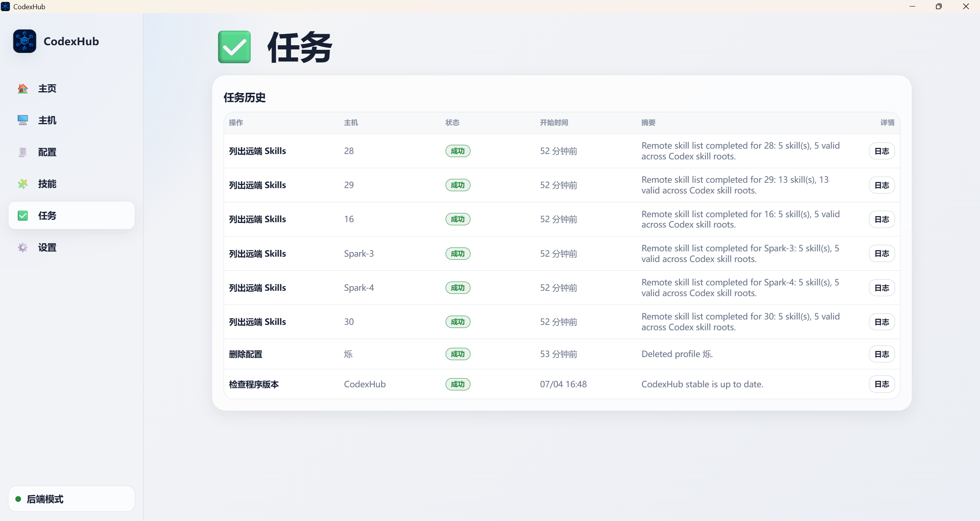The image size is (980, 521).
Task: Click summary for 29 with 13 skill(s)
Action: (x=735, y=185)
